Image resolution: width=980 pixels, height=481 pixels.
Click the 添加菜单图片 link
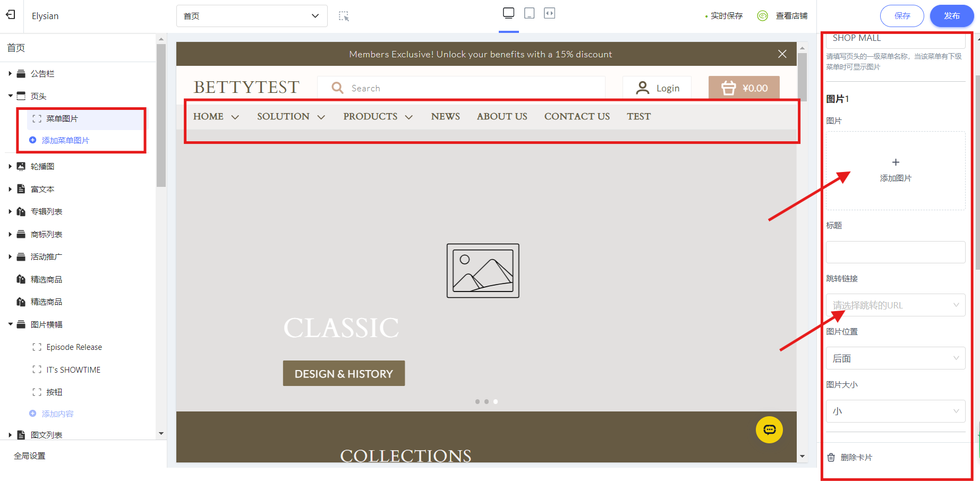coord(65,140)
